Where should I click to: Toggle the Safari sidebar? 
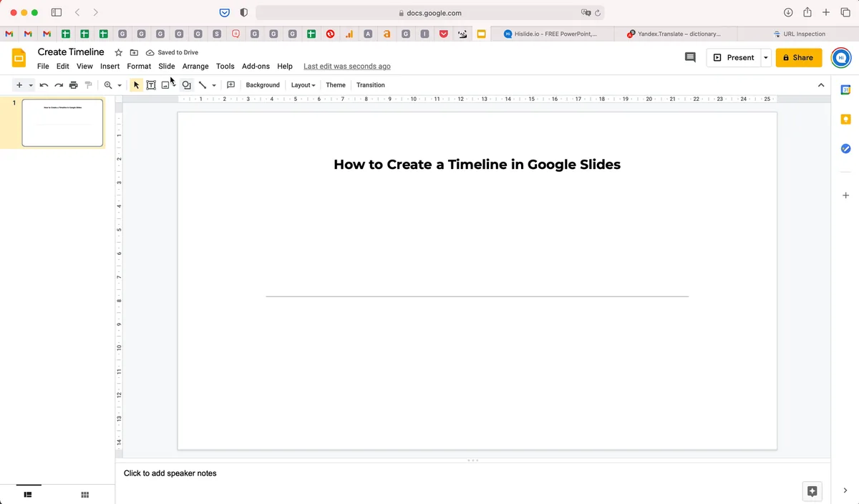click(x=57, y=12)
